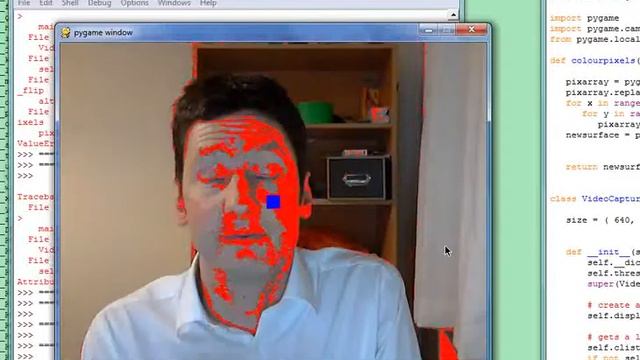
Task: Click the shell scrollbar up arrow
Action: 453,15
